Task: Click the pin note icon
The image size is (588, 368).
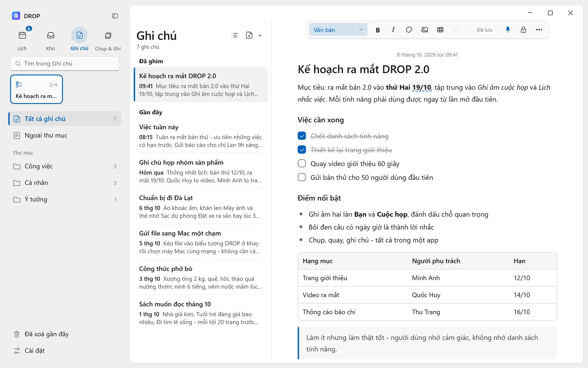Action: coord(508,30)
